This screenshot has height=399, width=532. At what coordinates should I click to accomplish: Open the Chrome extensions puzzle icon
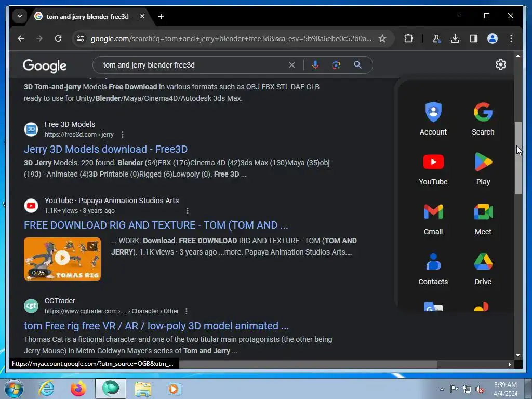pyautogui.click(x=408, y=38)
